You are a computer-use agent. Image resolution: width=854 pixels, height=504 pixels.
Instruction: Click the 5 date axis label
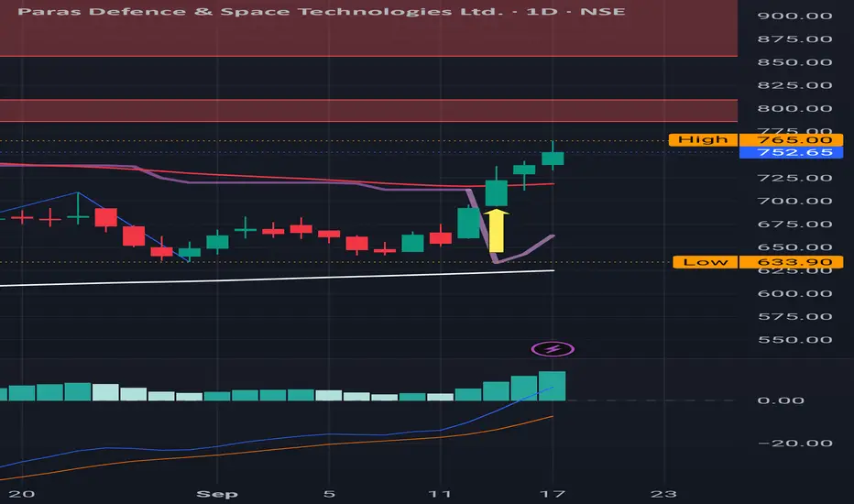coord(329,494)
